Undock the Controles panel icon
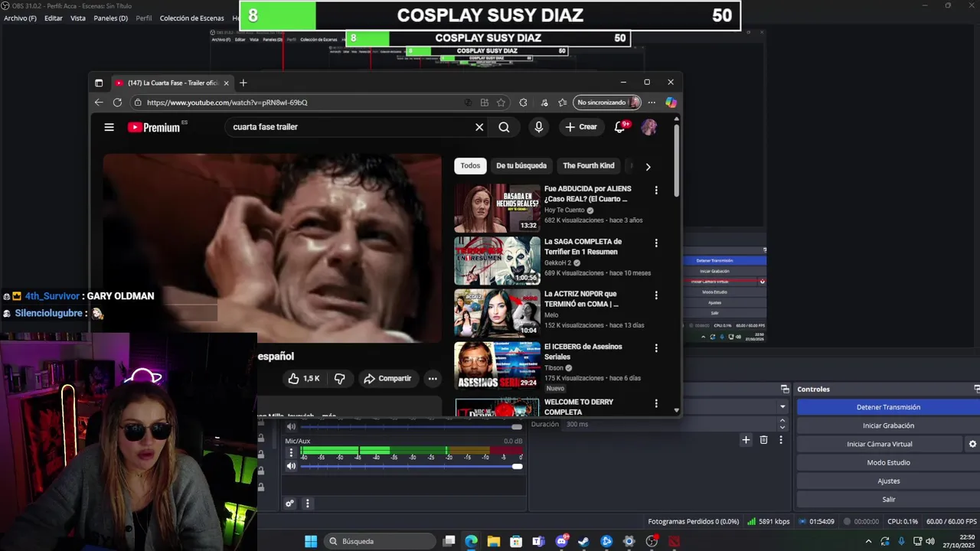The width and height of the screenshot is (980, 551). (x=976, y=389)
